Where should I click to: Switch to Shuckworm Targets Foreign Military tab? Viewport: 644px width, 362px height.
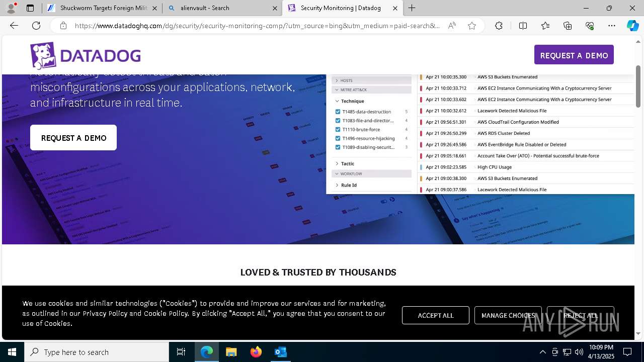coord(102,8)
